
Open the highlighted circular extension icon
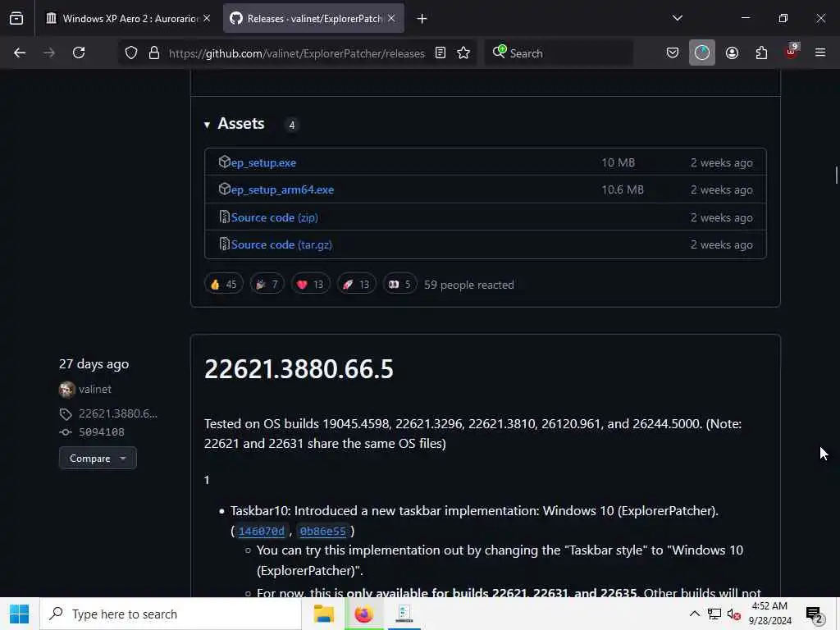[702, 52]
